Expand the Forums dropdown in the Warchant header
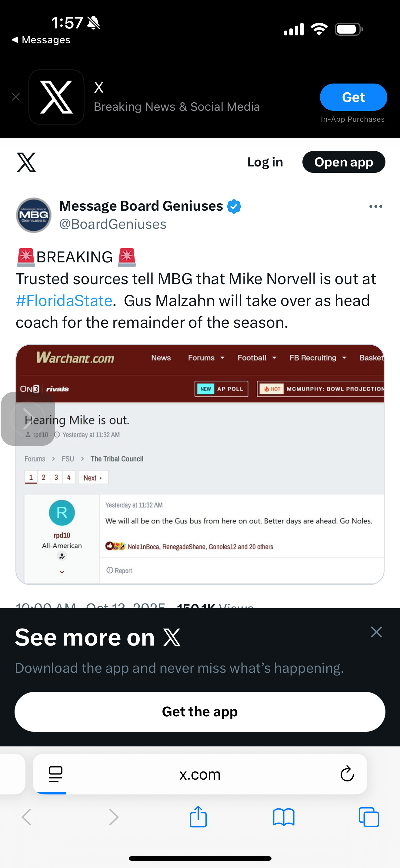 click(206, 358)
